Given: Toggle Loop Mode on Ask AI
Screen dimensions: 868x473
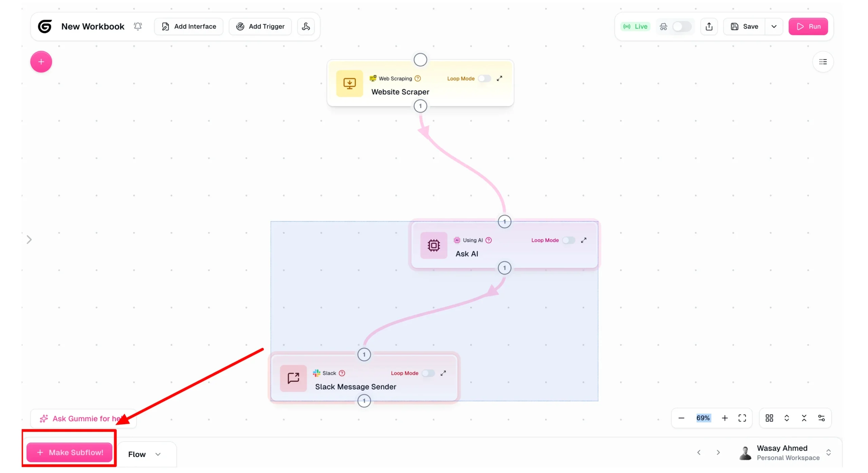Looking at the screenshot, I should (569, 240).
